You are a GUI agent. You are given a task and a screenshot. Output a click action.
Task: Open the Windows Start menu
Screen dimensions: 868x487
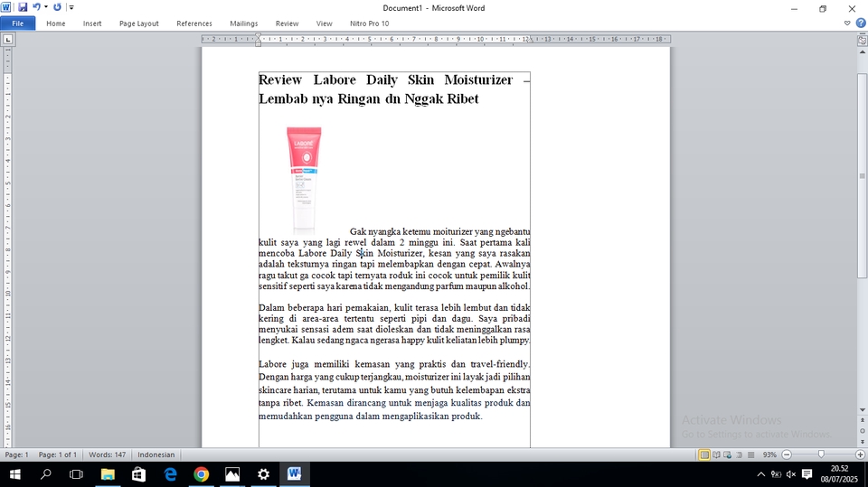(x=15, y=474)
